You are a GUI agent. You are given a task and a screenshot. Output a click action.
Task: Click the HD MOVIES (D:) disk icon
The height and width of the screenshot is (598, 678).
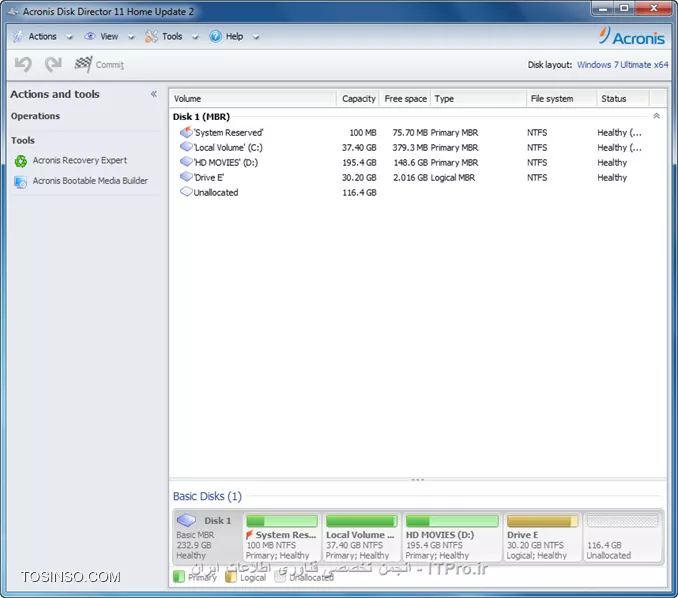tap(186, 162)
